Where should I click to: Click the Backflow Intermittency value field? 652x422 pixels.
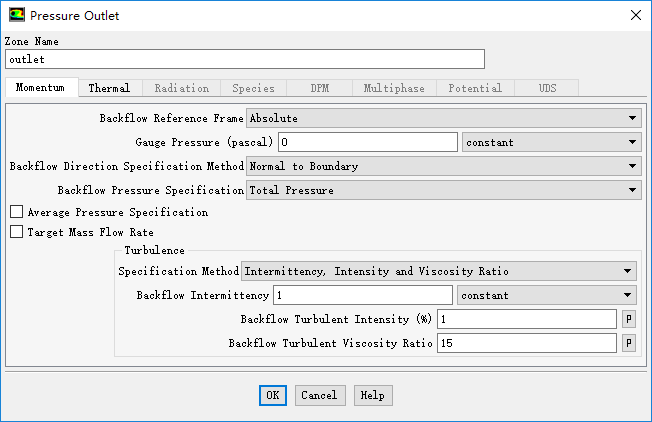point(362,295)
